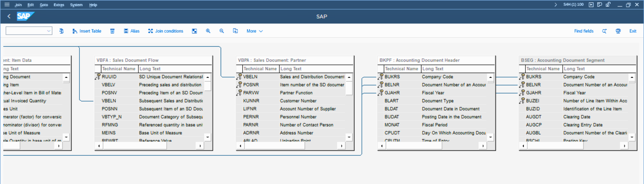The width and height of the screenshot is (644, 184).
Task: Tick the selection box for BLART in BKPF
Action: (x=381, y=101)
